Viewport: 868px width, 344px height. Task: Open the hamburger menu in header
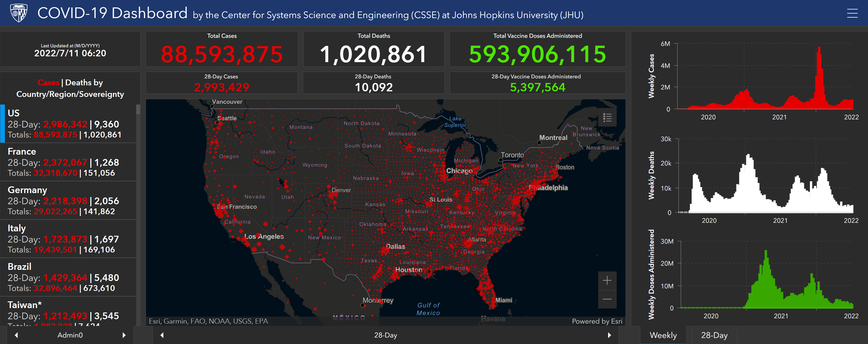click(x=852, y=13)
